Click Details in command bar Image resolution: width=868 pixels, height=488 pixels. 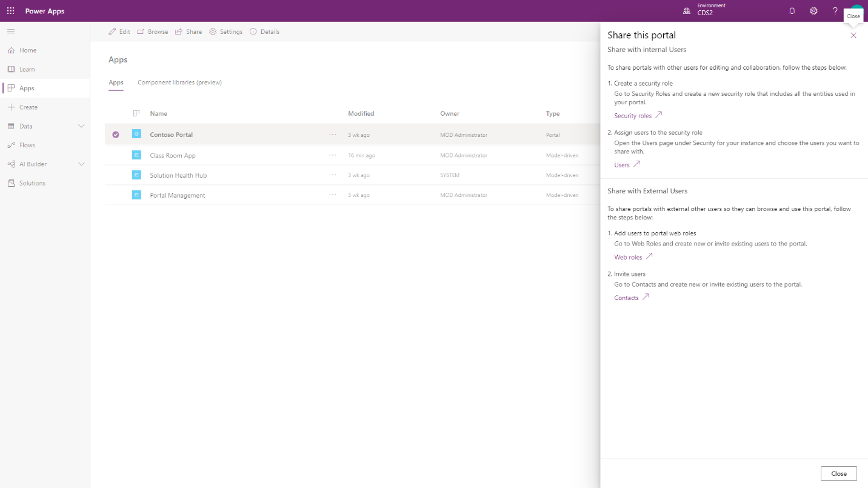pos(264,32)
